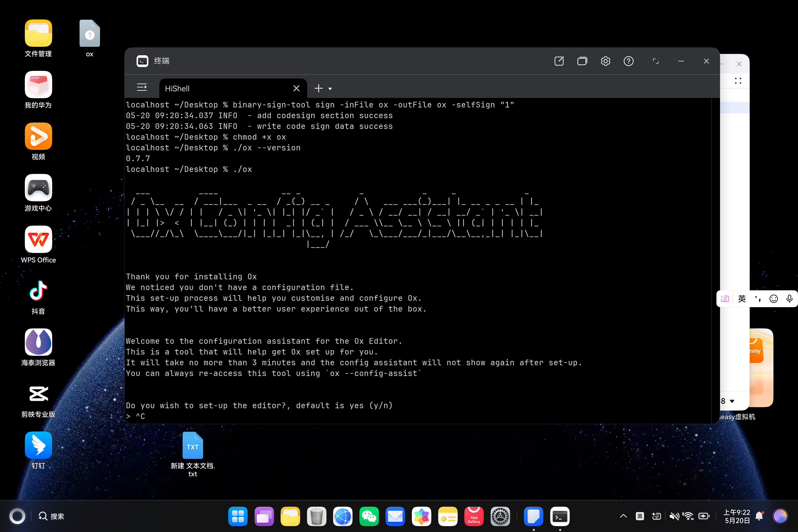
Task: Open notifications bell icon
Action: 760,516
